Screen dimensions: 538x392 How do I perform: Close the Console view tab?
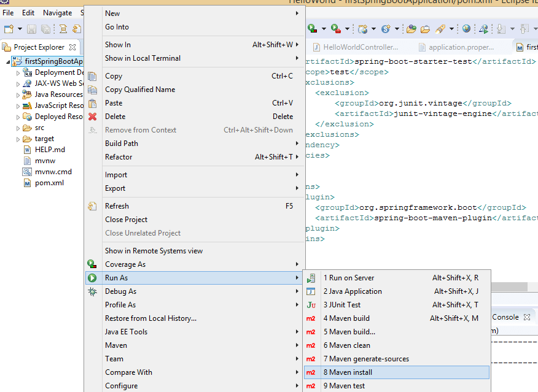527,317
